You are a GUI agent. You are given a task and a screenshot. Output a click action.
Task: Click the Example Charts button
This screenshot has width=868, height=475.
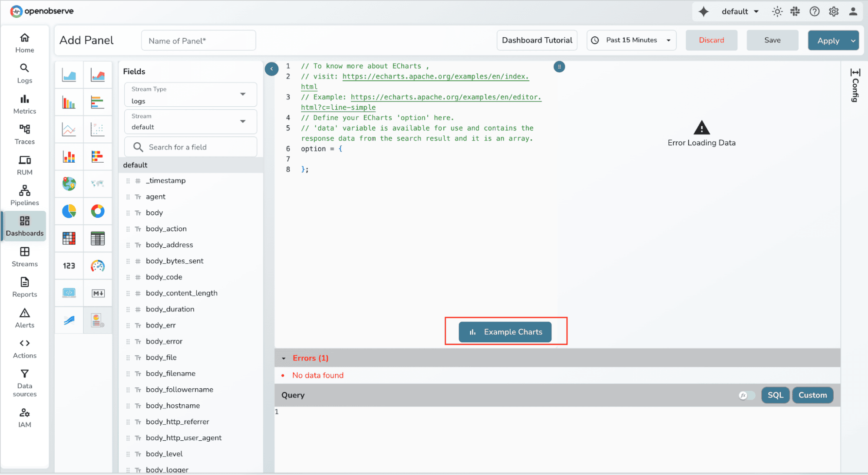pos(505,332)
